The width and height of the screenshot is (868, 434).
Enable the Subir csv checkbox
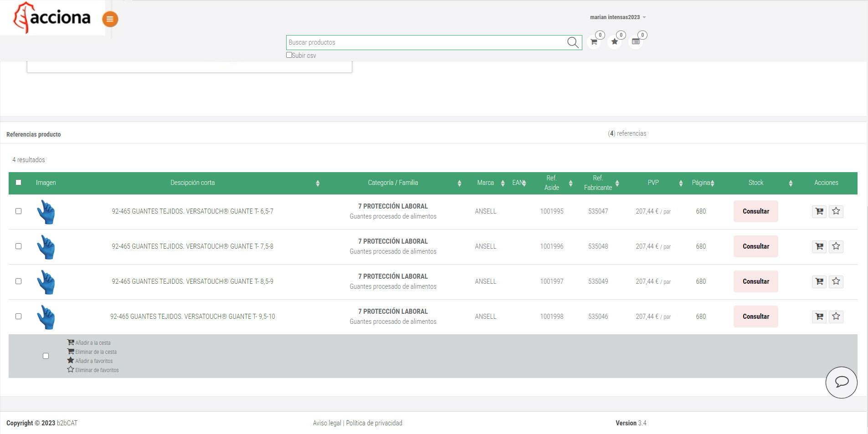coord(289,55)
